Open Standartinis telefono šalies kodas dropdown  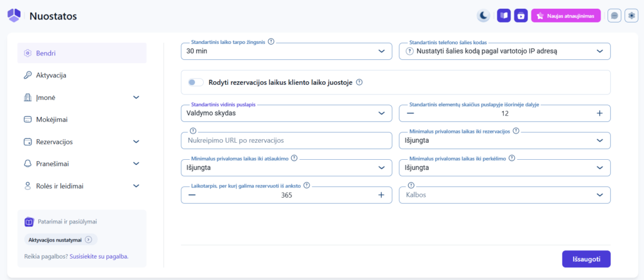[x=504, y=52]
